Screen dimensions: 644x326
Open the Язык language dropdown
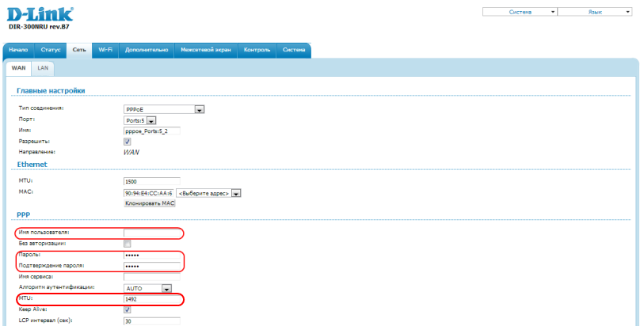pos(595,13)
